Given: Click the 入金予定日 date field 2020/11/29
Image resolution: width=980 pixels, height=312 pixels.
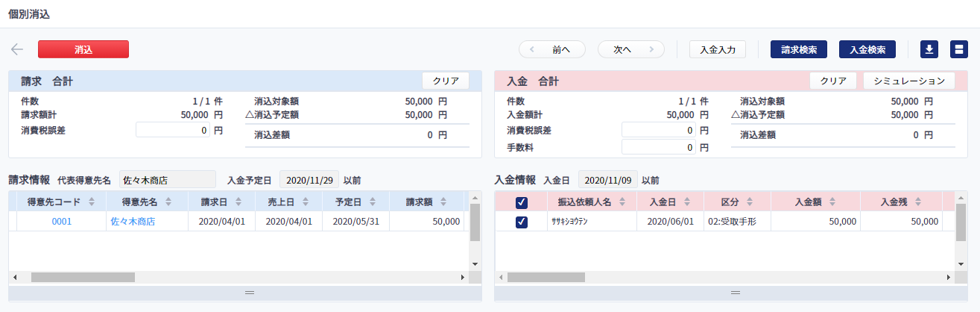Looking at the screenshot, I should tap(309, 180).
